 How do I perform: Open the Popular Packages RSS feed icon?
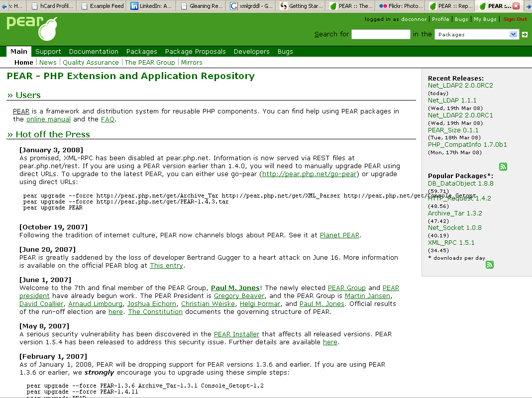489,265
